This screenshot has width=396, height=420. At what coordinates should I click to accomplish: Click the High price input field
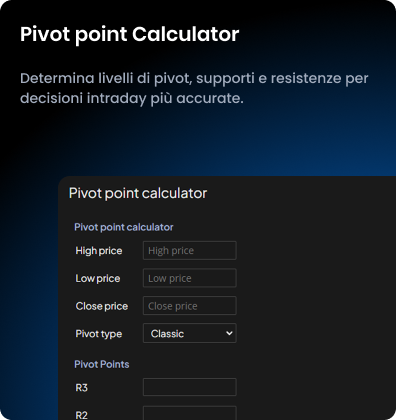pos(190,250)
